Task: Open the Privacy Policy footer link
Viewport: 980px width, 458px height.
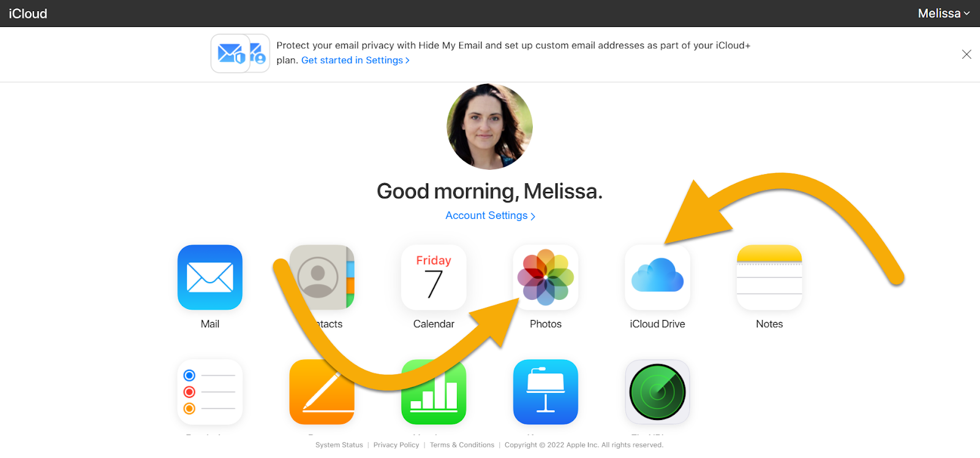Action: [x=396, y=445]
